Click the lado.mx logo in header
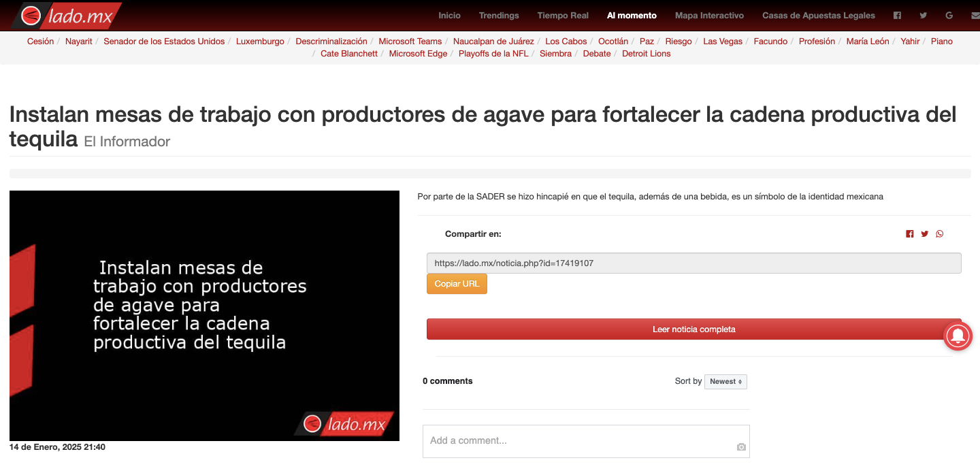 pos(67,16)
